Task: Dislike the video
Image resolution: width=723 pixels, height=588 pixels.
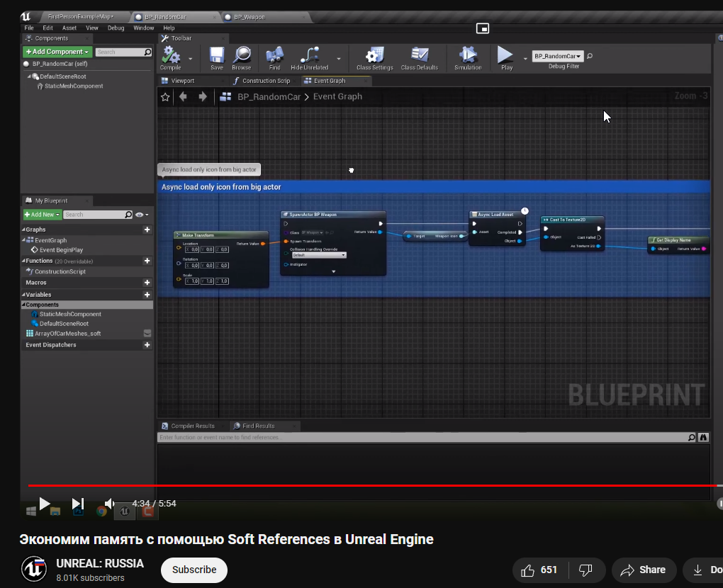Action: point(585,570)
